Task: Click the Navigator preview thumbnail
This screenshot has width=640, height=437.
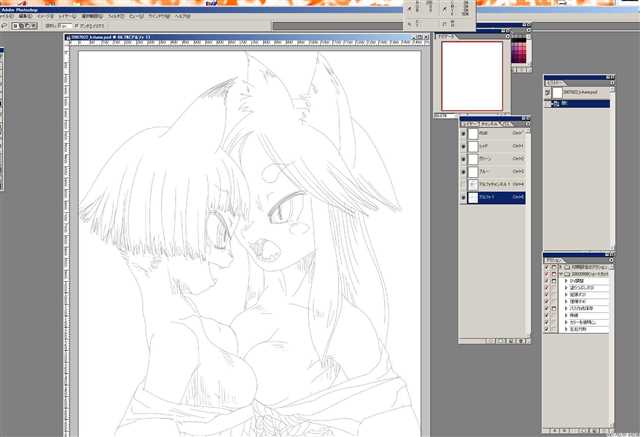Action: (470, 76)
